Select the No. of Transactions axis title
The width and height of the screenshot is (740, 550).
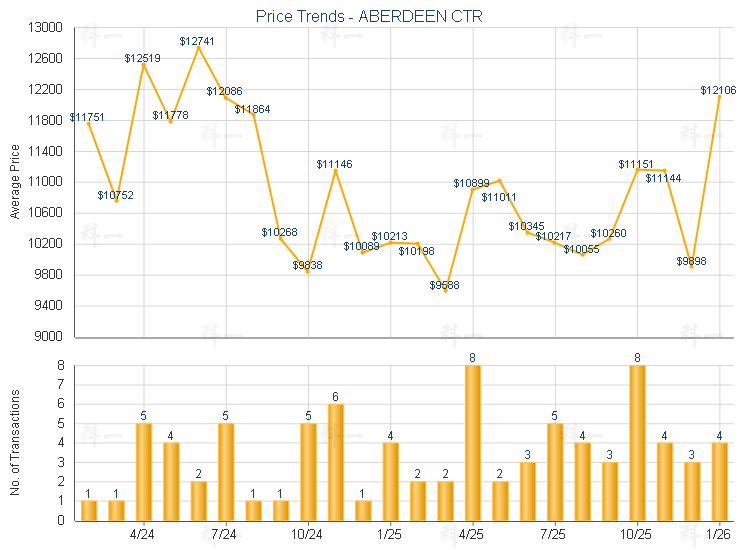pyautogui.click(x=15, y=442)
